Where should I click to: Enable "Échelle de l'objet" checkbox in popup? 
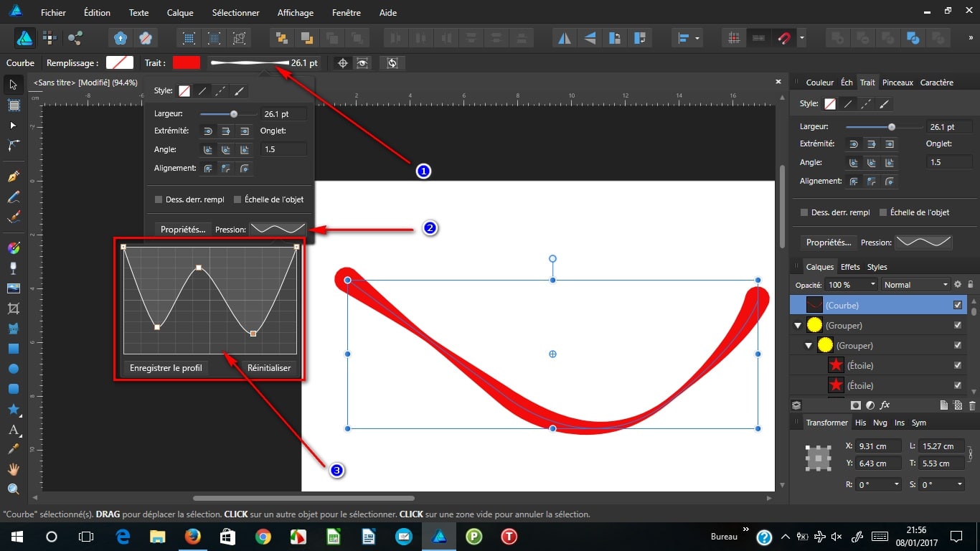click(x=238, y=199)
